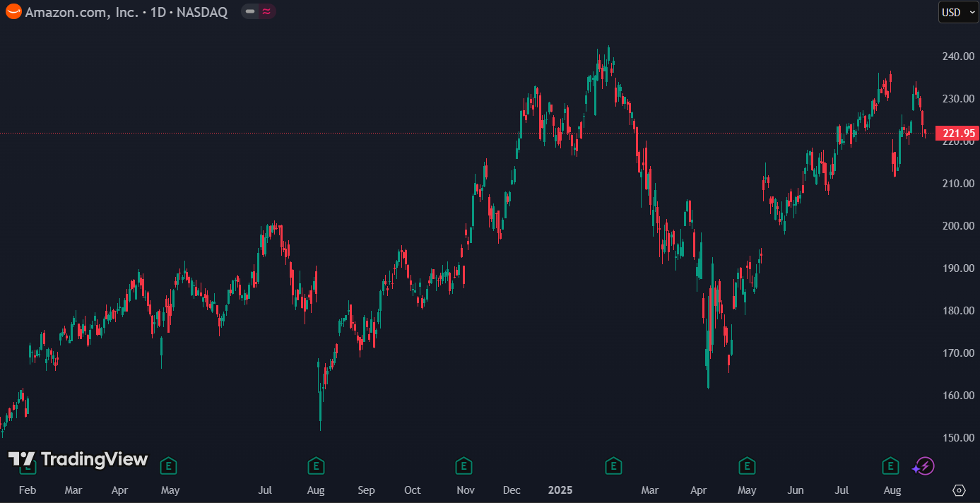Click the Jun label on the time axis
980x503 pixels.
(x=796, y=490)
